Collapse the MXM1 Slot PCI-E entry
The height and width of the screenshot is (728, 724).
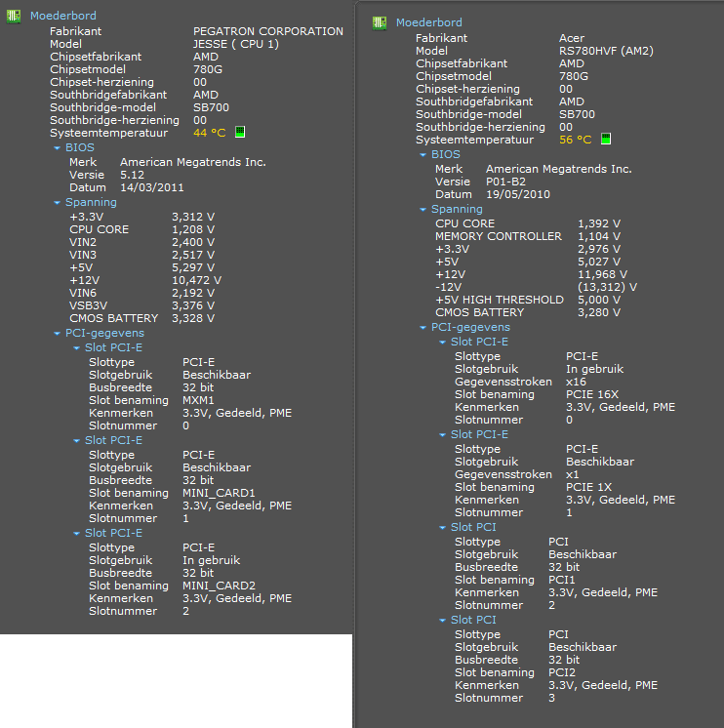(x=76, y=348)
